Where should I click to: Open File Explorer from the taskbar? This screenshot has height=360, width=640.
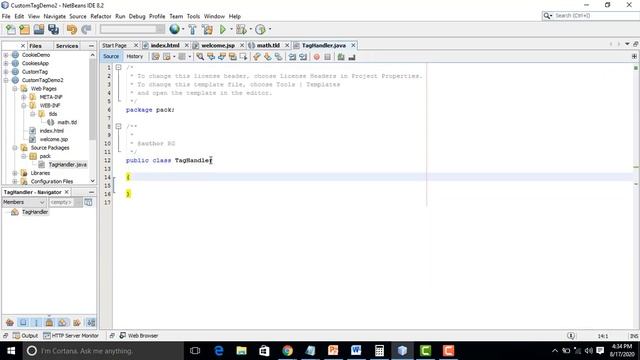coord(242,351)
